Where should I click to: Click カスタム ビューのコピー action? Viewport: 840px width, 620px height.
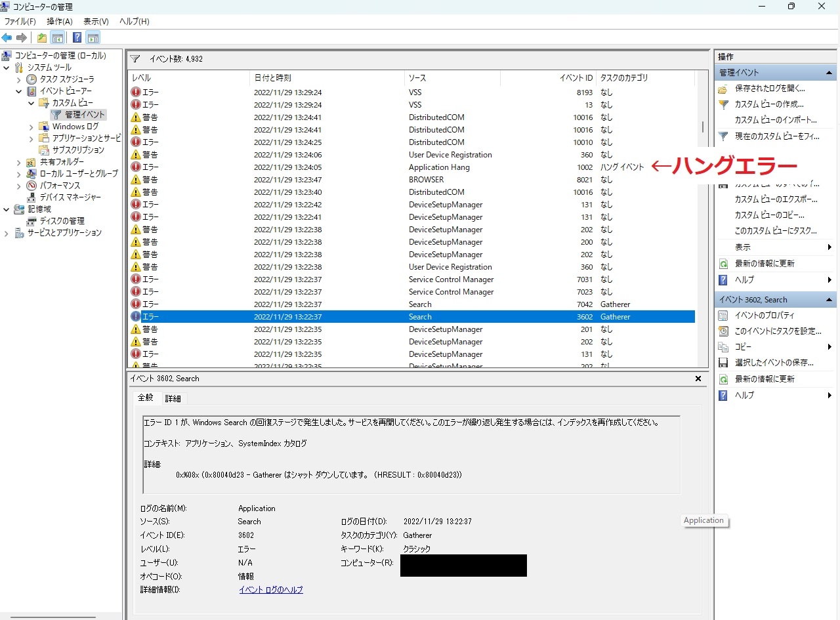(770, 215)
